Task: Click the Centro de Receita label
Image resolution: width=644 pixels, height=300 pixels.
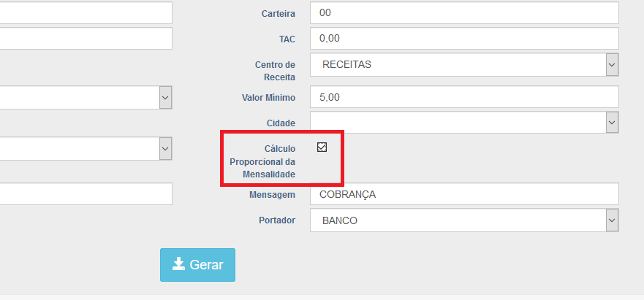Action: pyautogui.click(x=275, y=71)
